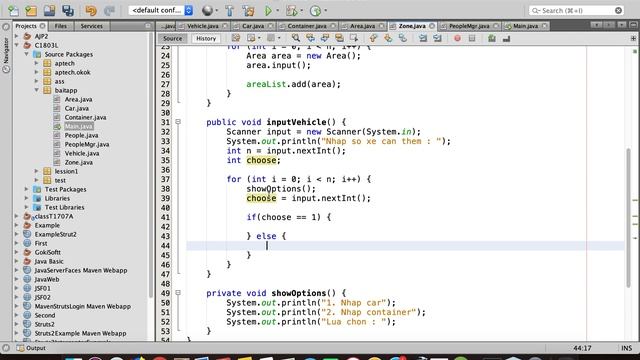This screenshot has width=640, height=360.
Task: Open the Debug Project dropdown arrow
Action: click(301, 11)
